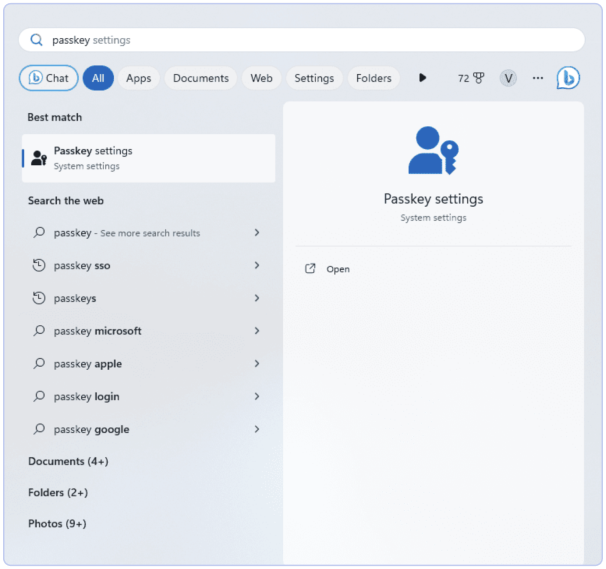Image resolution: width=606 pixels, height=569 pixels.
Task: Click the history icon next to passkeys
Action: pyautogui.click(x=39, y=298)
